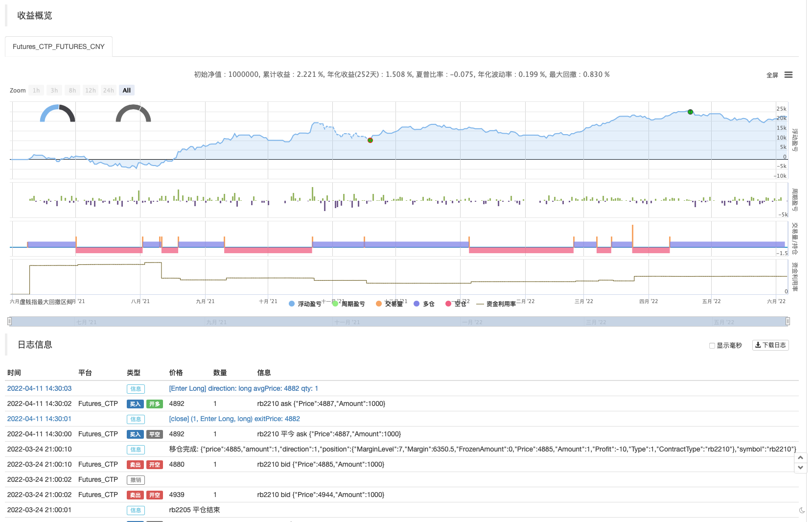Click 信息 tag on 14:30:01 row
812x522 pixels.
tap(136, 419)
